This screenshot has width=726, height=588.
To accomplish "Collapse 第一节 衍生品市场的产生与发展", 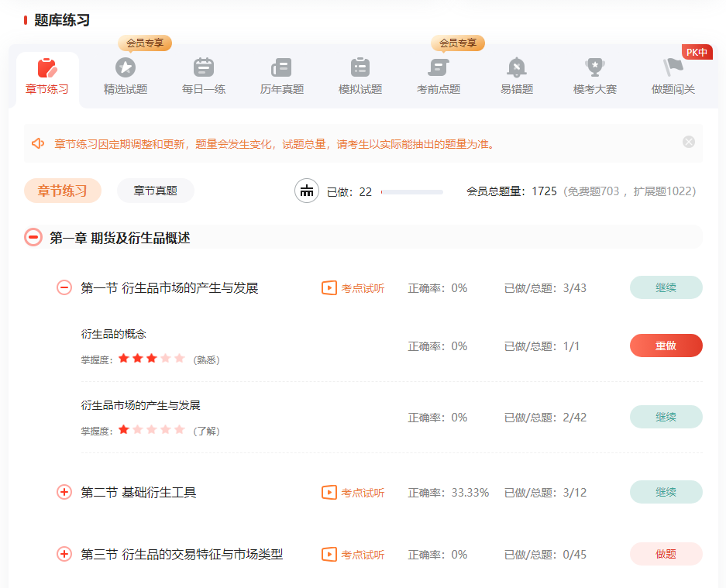I will pyautogui.click(x=64, y=287).
